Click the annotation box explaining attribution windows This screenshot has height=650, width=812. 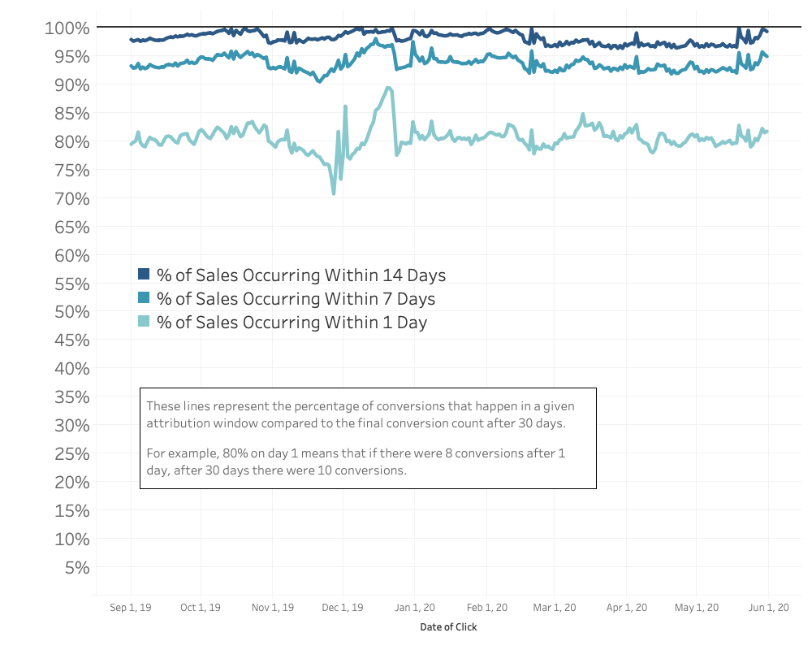[x=368, y=438]
